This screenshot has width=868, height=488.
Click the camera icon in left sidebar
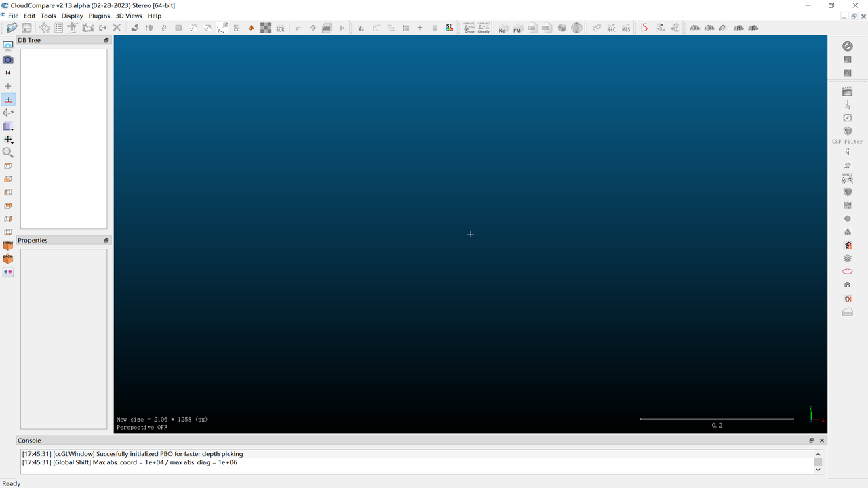click(x=8, y=60)
